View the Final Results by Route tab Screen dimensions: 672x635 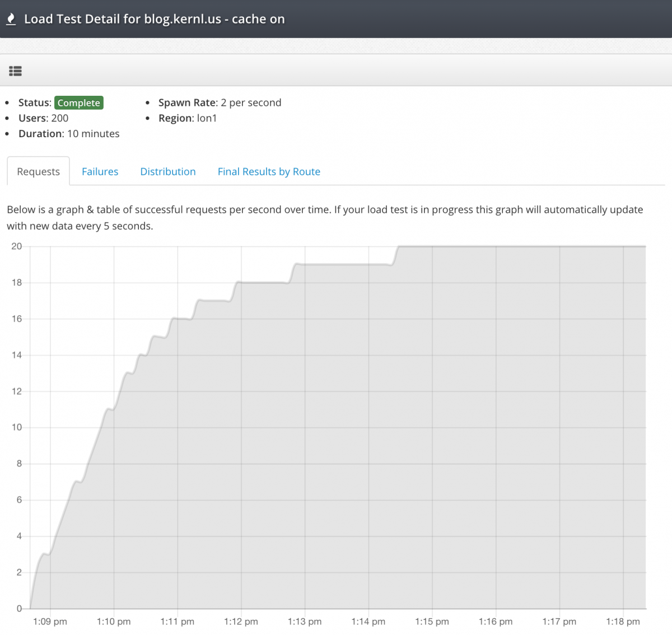tap(269, 171)
